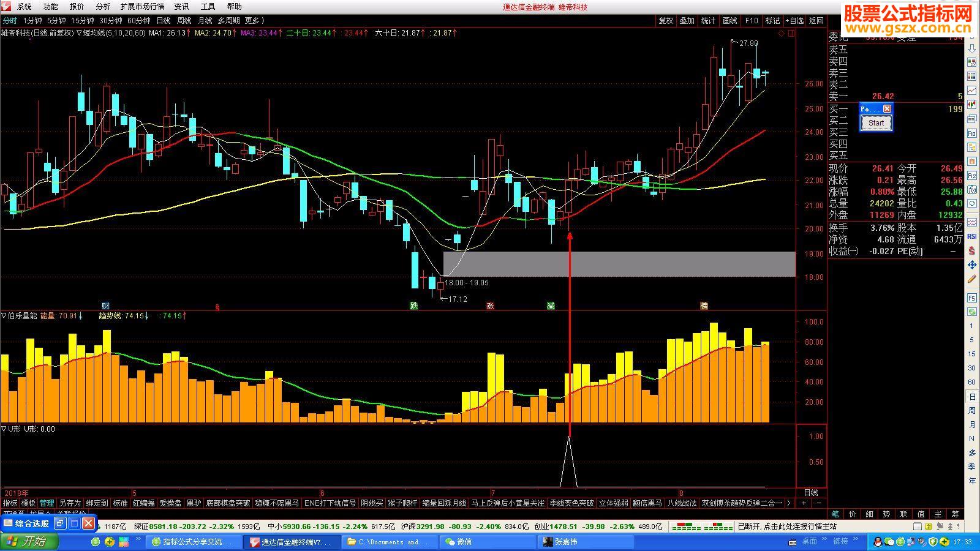Viewport: 980px width, 551px height.
Task: Click the Fiz icon in right toolbar
Action: [x=972, y=175]
